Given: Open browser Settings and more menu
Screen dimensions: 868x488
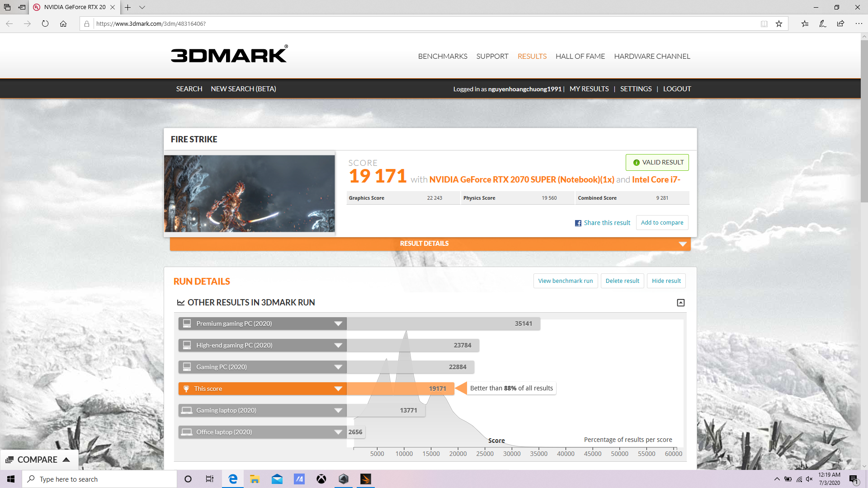Looking at the screenshot, I should point(859,24).
